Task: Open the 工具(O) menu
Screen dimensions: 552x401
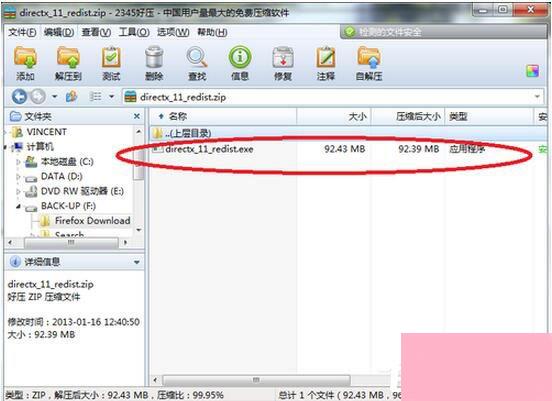Action: tap(134, 32)
